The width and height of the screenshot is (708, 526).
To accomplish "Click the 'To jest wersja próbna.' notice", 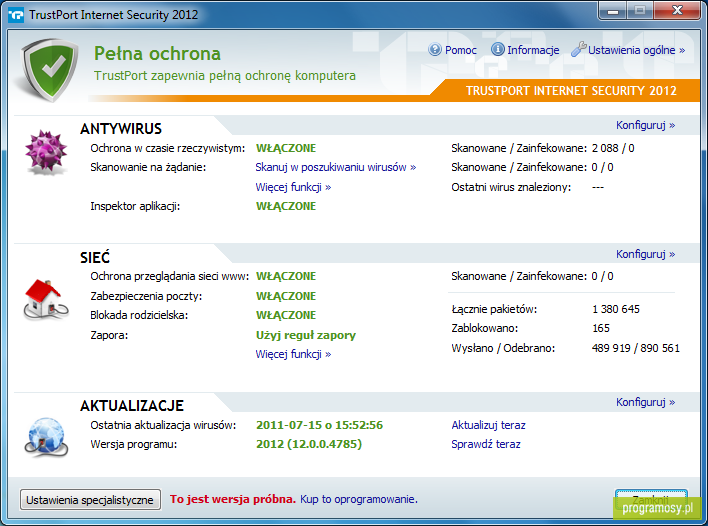I will pos(233,499).
